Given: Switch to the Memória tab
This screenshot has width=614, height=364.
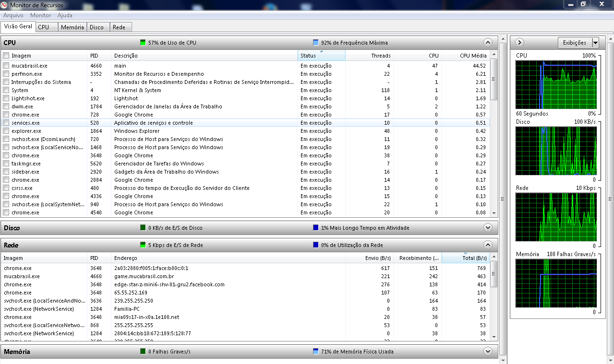Looking at the screenshot, I should click(x=72, y=27).
